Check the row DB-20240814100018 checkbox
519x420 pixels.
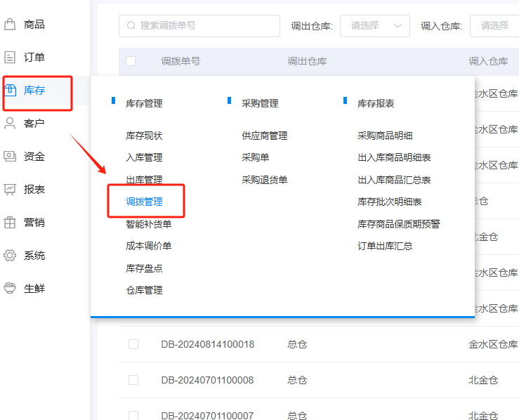point(133,344)
